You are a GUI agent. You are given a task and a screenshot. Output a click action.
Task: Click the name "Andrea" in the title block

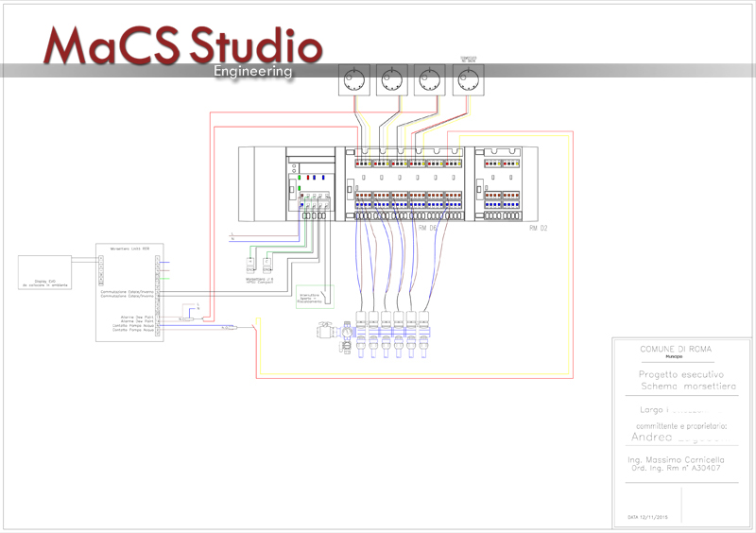point(651,437)
